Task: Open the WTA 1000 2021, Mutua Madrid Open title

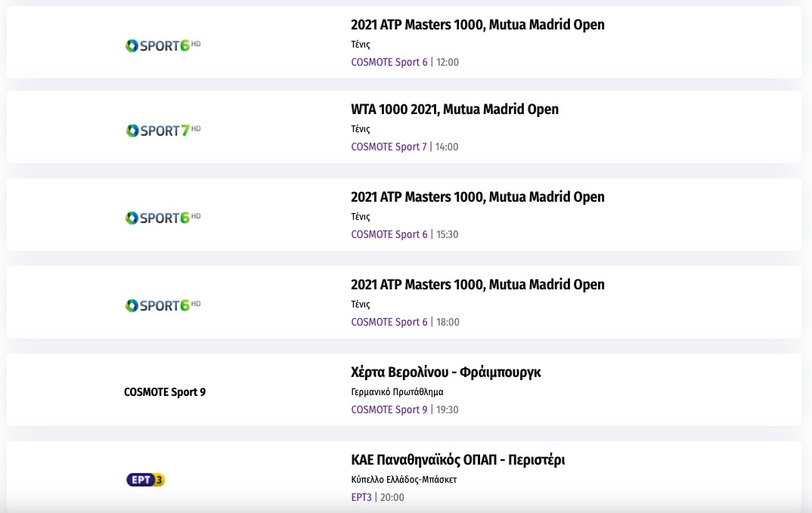Action: pyautogui.click(x=454, y=110)
